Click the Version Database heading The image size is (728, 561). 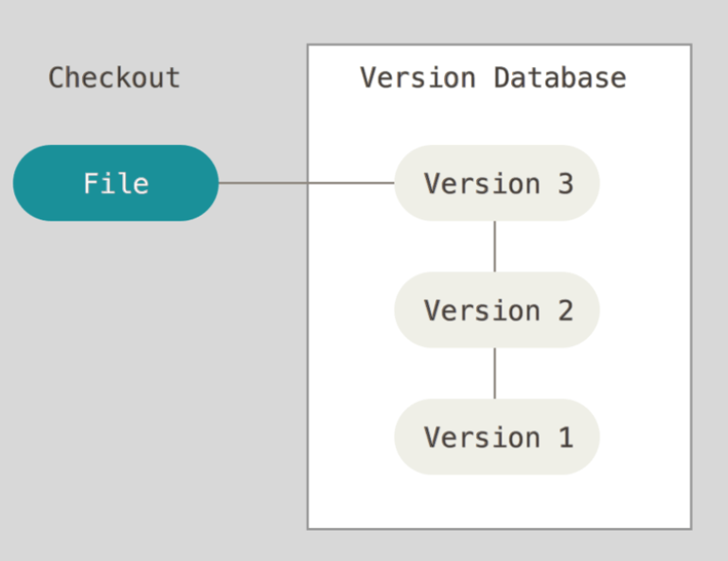pos(493,77)
